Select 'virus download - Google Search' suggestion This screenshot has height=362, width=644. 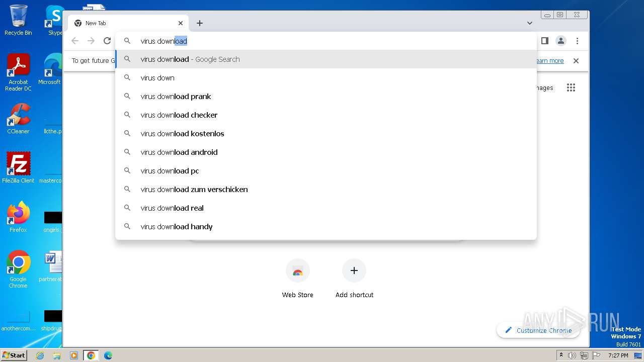click(x=326, y=59)
